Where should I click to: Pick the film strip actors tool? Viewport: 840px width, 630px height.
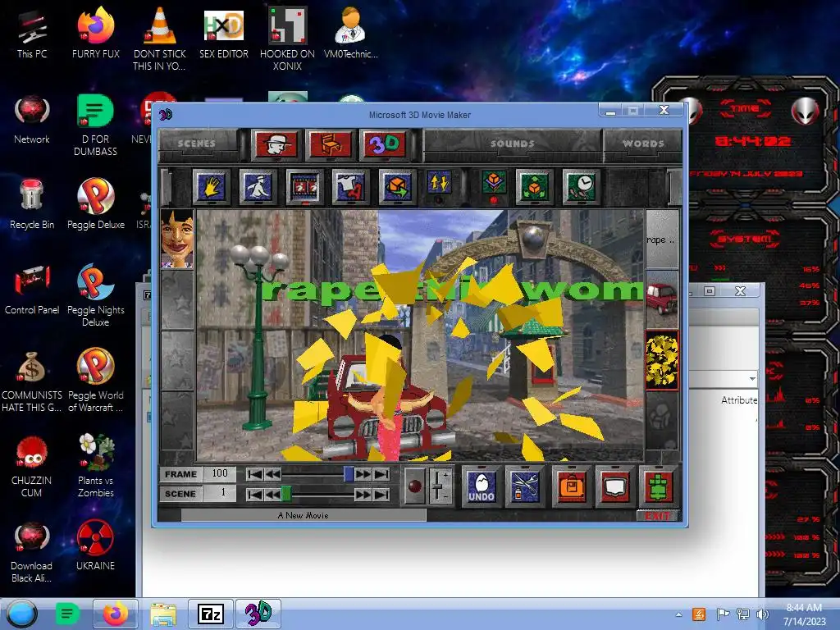point(305,186)
